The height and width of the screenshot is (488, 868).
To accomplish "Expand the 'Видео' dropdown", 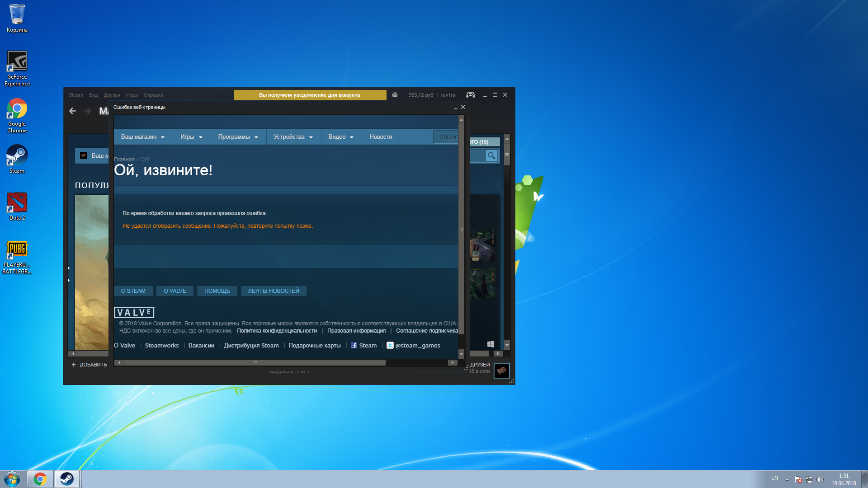I will point(341,137).
